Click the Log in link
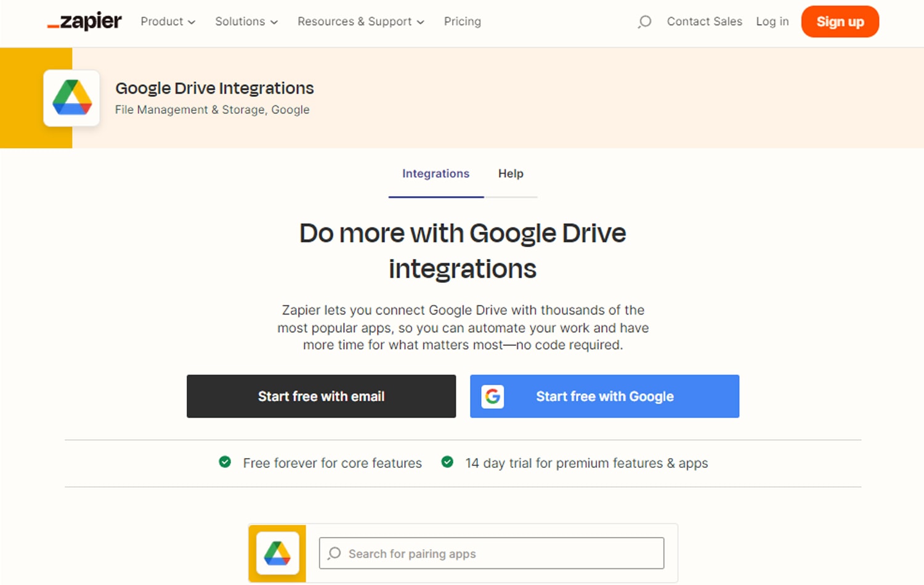 tap(772, 22)
